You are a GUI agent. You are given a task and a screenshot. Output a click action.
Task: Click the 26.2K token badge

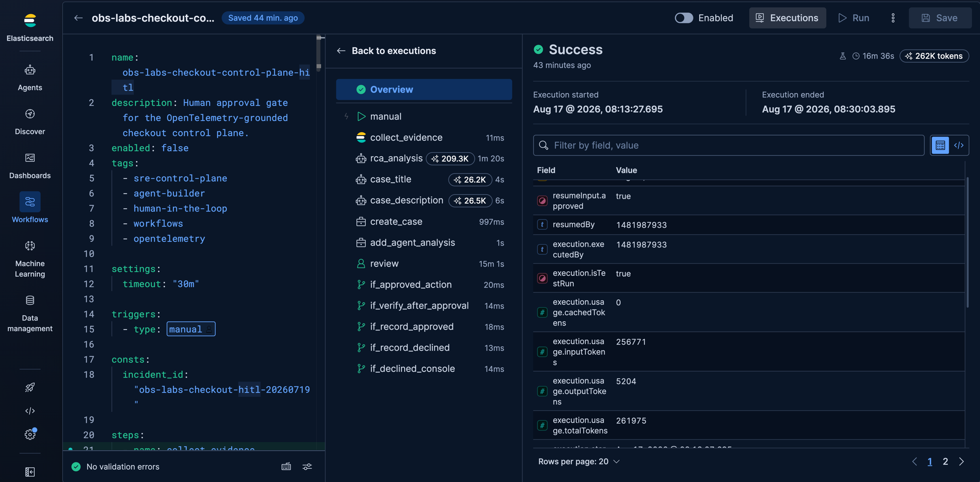470,180
